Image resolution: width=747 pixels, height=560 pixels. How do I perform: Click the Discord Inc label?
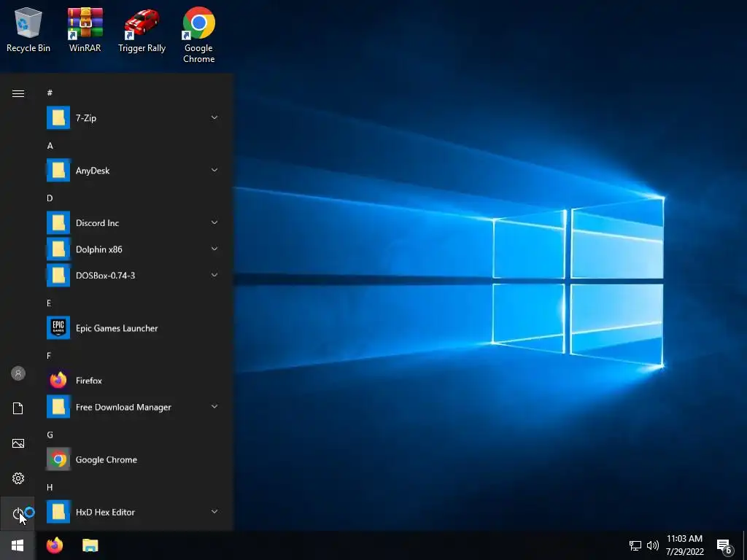(x=97, y=223)
